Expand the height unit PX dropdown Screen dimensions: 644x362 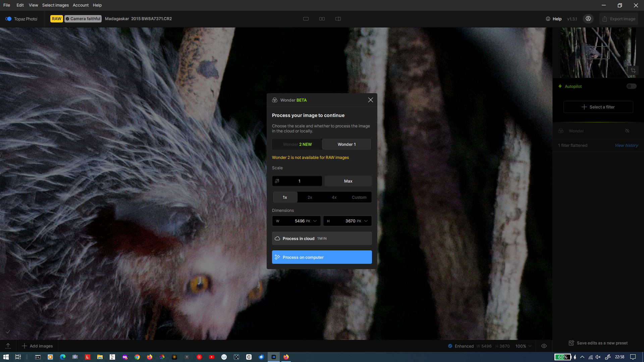[x=366, y=221]
